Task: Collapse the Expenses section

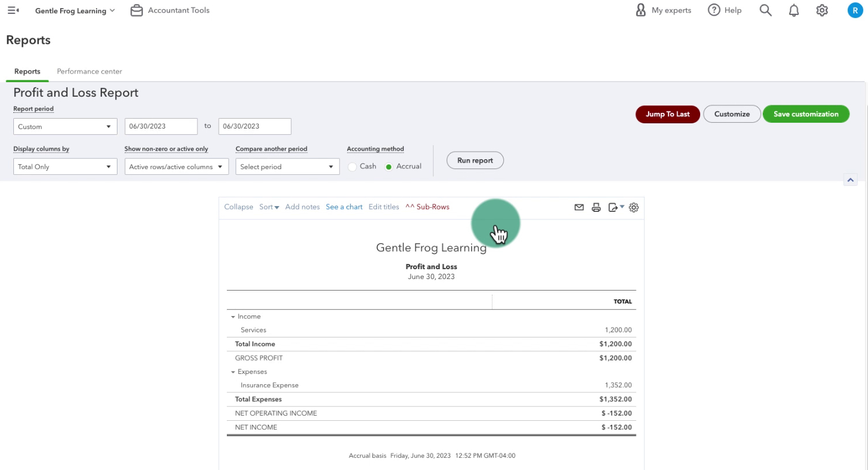Action: point(233,372)
